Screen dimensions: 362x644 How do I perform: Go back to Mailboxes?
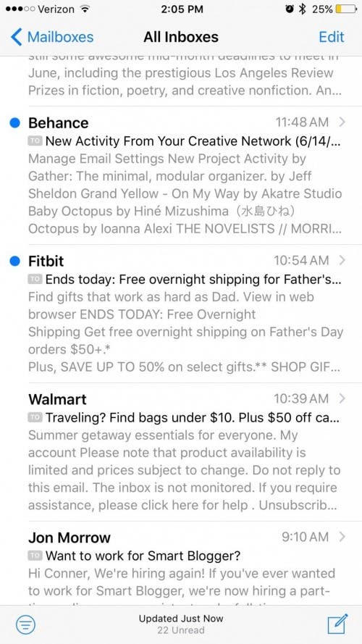click(52, 37)
